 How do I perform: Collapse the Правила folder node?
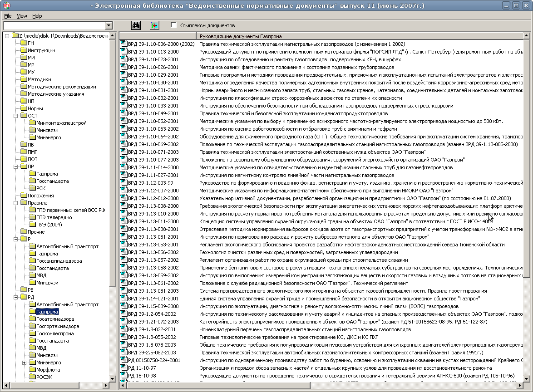pyautogui.click(x=15, y=203)
